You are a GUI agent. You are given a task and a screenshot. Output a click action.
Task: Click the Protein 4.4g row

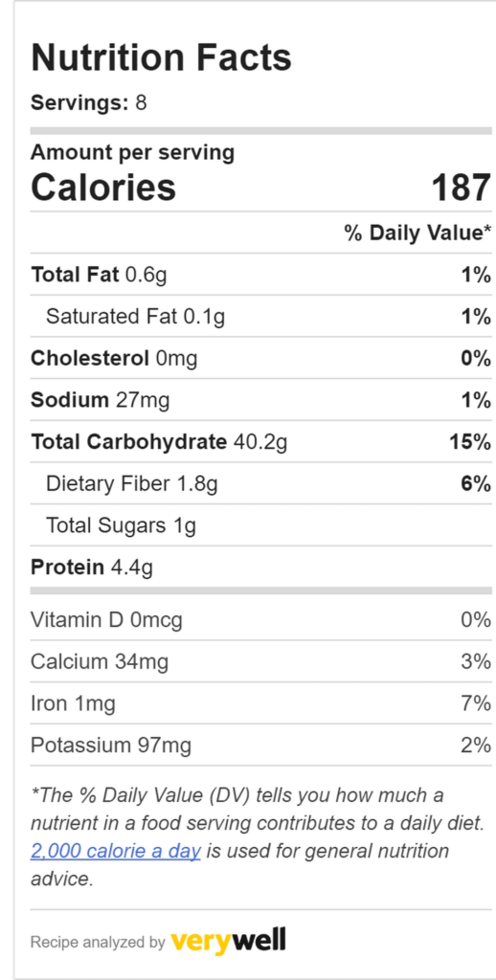260,567
